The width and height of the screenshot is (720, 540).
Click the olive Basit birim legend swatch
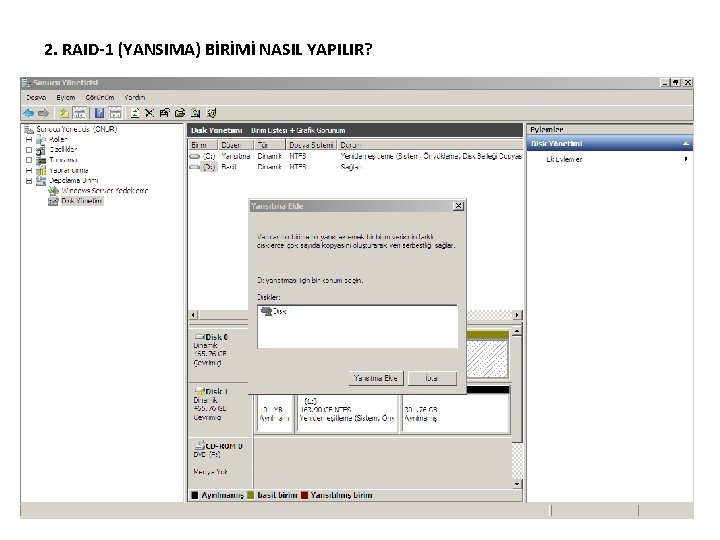(x=250, y=495)
